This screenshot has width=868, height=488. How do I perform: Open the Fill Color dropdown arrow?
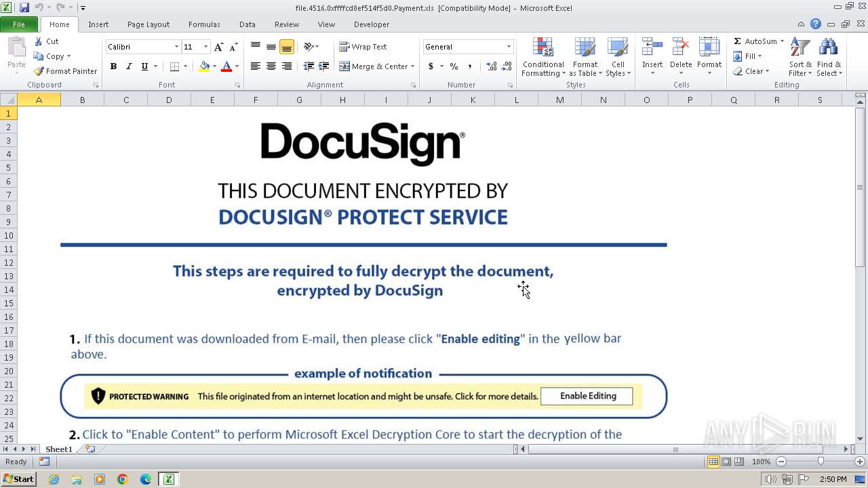tap(214, 66)
